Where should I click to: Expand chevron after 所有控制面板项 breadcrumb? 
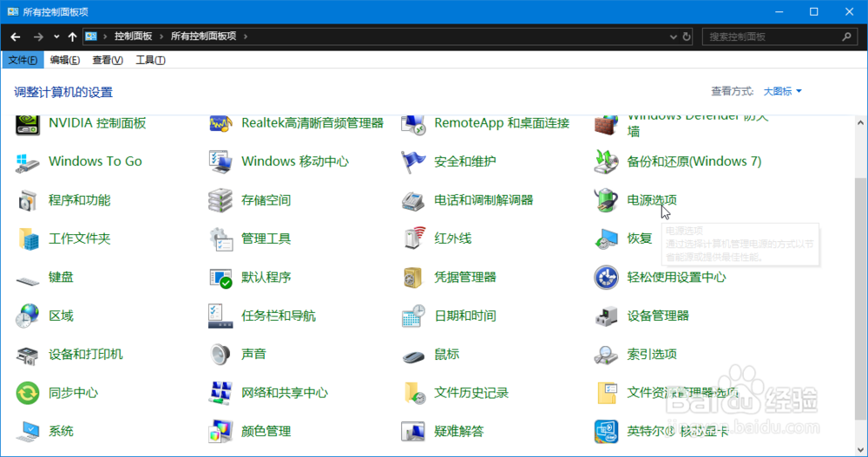[246, 36]
